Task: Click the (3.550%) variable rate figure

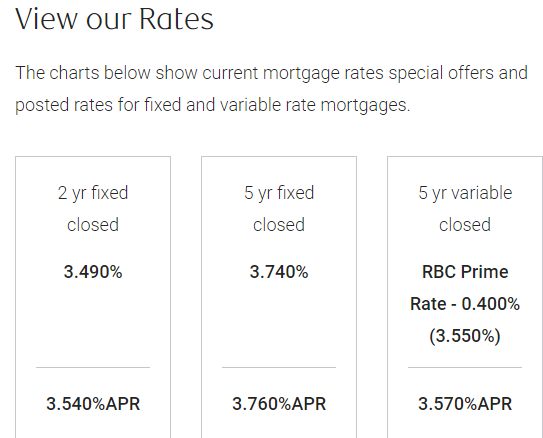Action: (465, 336)
